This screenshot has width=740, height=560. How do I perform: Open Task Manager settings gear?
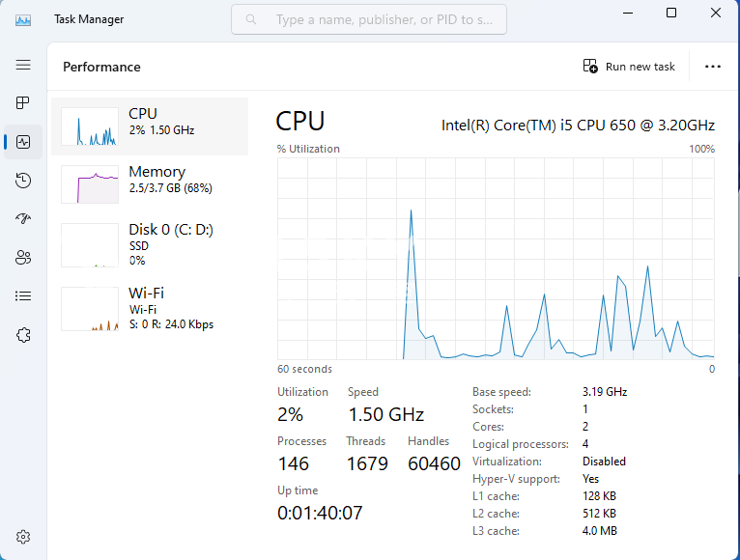click(23, 537)
